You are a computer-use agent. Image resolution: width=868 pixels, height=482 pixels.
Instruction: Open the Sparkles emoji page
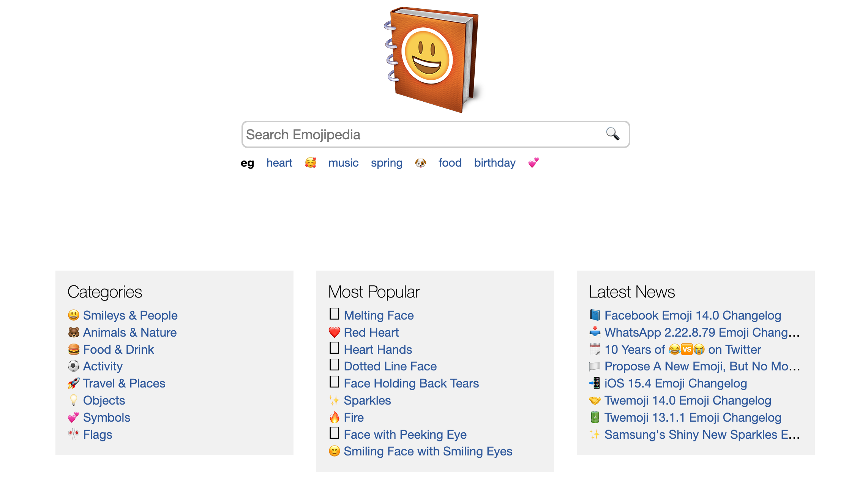(x=367, y=400)
